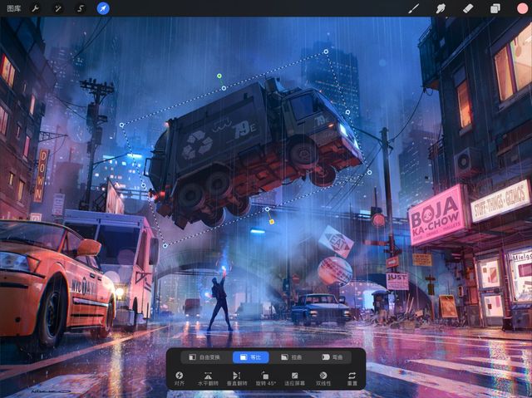
Task: Switch to 弯曲 warp mode
Action: point(332,357)
